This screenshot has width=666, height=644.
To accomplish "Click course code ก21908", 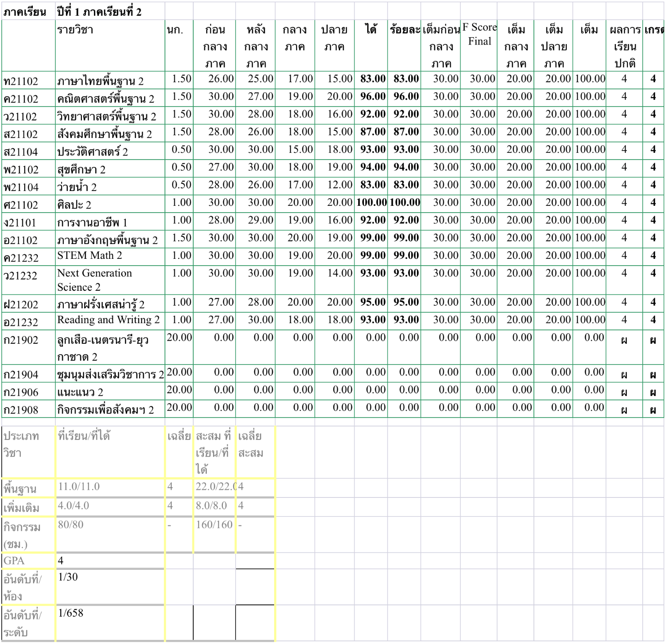I will [28, 409].
